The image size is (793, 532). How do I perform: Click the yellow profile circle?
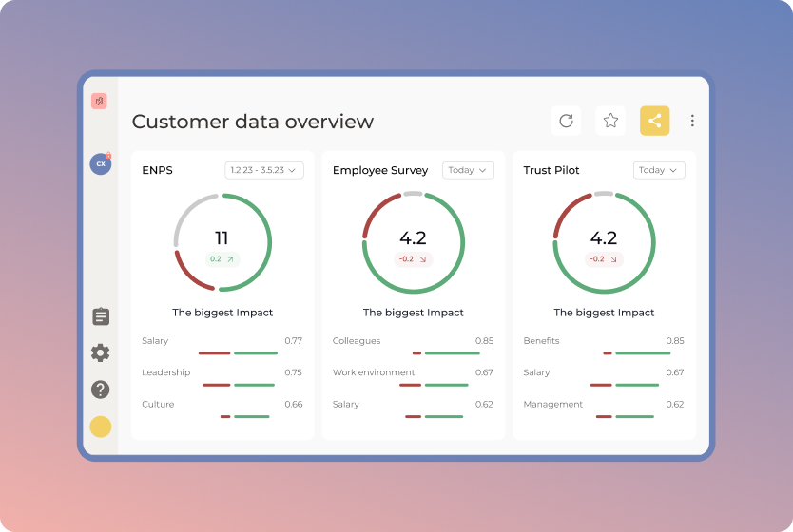coord(101,427)
